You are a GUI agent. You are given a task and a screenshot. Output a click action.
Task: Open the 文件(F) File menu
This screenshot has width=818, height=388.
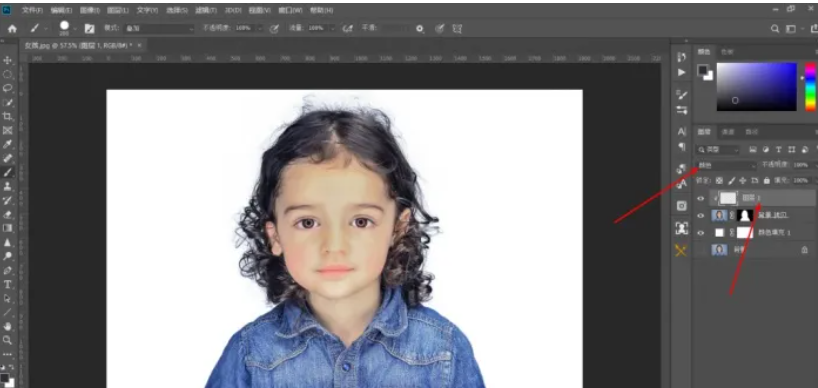pyautogui.click(x=32, y=10)
